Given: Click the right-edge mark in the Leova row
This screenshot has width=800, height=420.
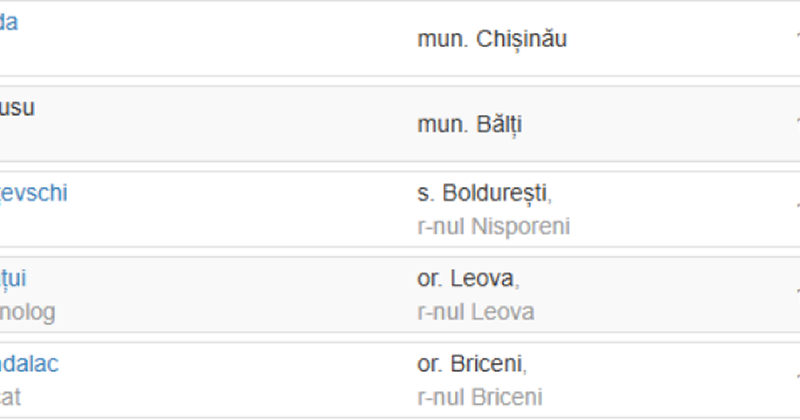Looking at the screenshot, I should coord(796,291).
